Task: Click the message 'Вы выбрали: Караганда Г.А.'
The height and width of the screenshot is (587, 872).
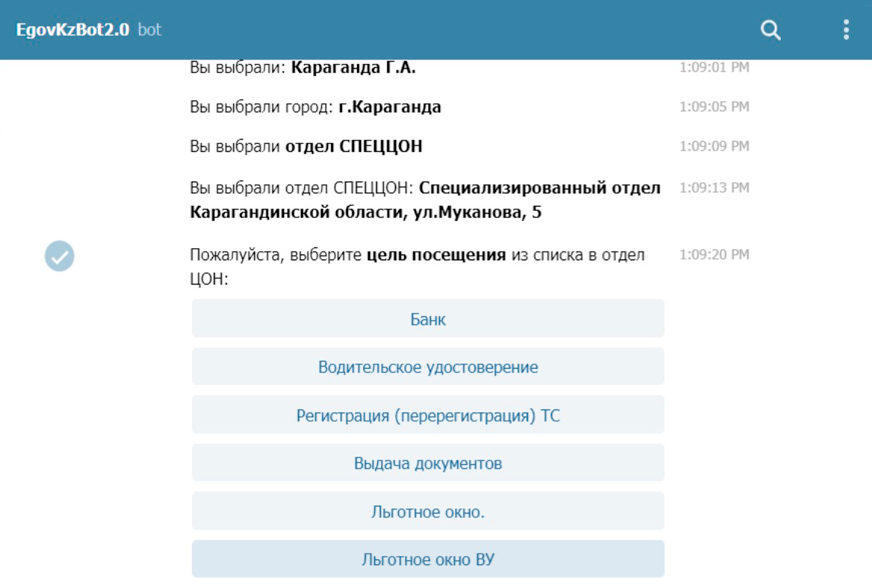Action: click(x=303, y=67)
